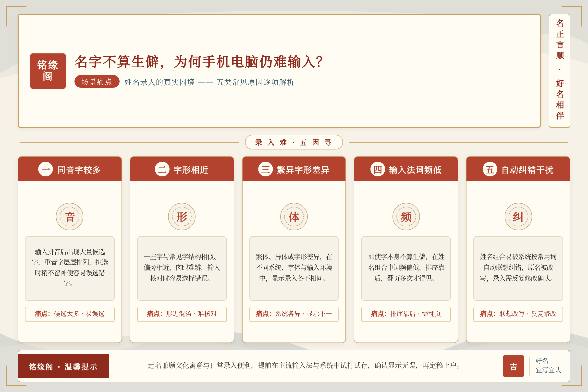Click the 二 number circle icon
The height and width of the screenshot is (392, 588).
pyautogui.click(x=162, y=169)
